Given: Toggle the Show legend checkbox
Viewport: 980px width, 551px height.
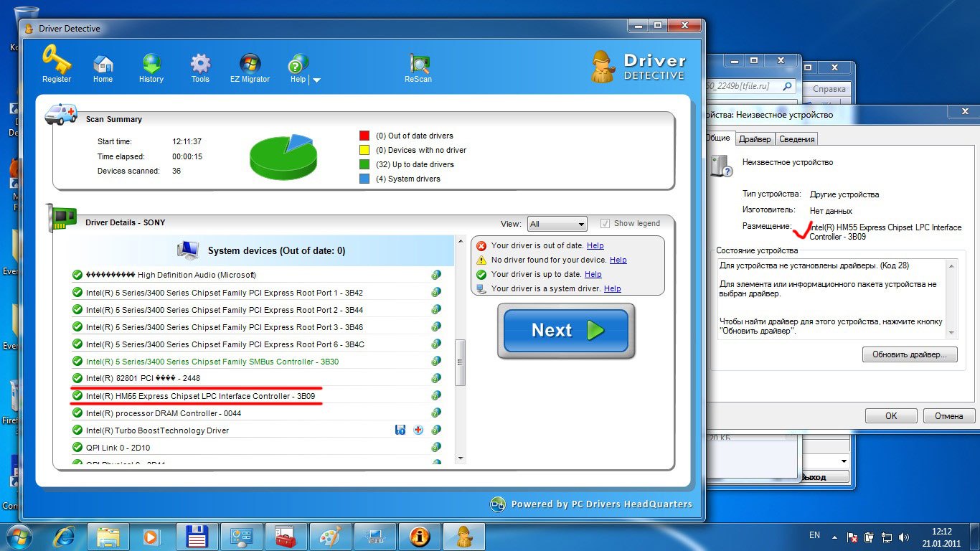Looking at the screenshot, I should coord(606,223).
